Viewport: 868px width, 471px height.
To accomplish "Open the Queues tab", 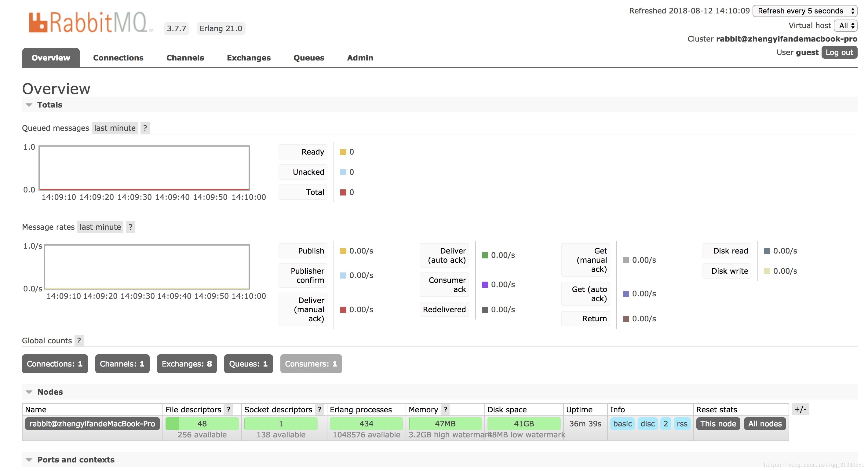I will [309, 58].
